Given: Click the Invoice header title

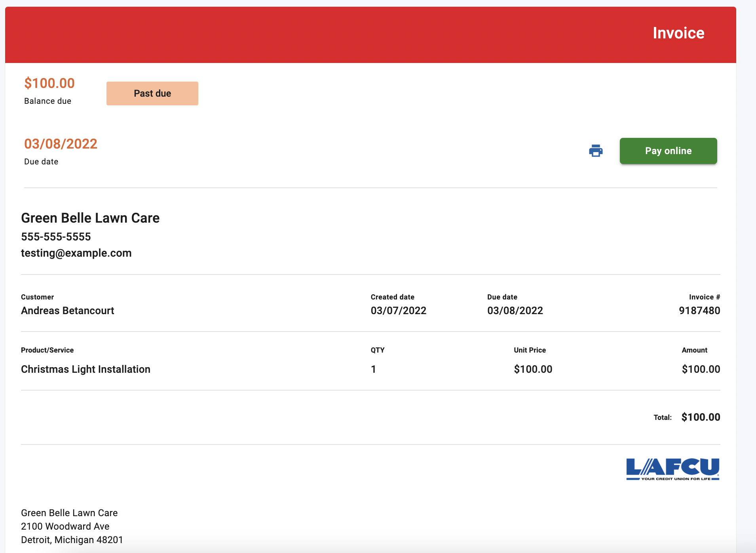Looking at the screenshot, I should pyautogui.click(x=678, y=33).
